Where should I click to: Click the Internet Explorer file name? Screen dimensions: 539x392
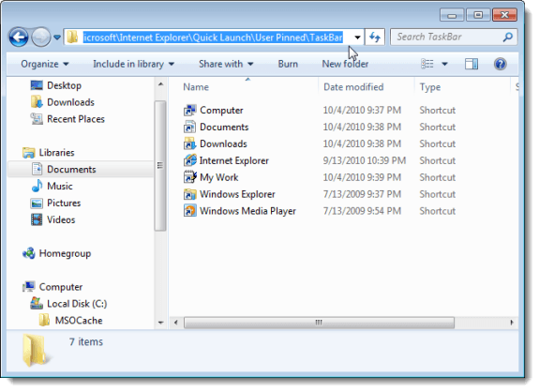tap(233, 160)
